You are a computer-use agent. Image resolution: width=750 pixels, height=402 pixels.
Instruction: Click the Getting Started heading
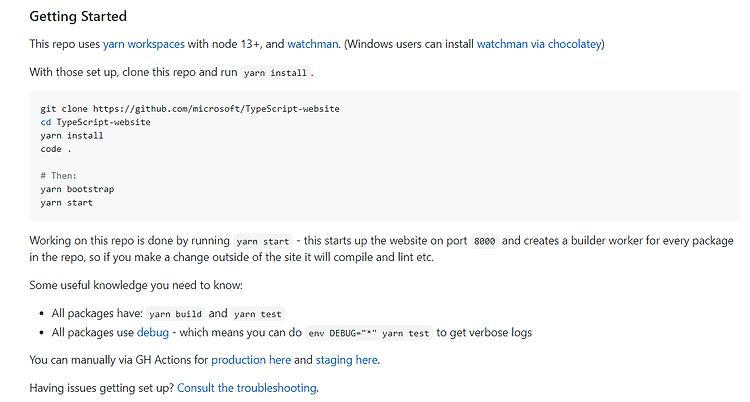tap(78, 16)
